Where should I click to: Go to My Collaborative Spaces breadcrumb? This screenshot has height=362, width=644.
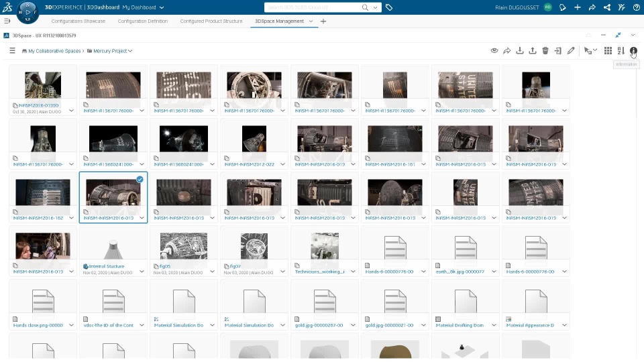tap(54, 51)
